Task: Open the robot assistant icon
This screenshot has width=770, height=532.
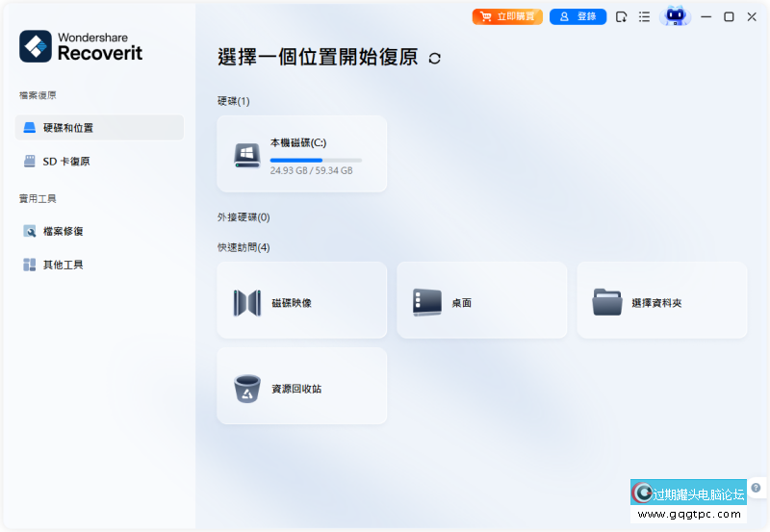Action: tap(676, 16)
